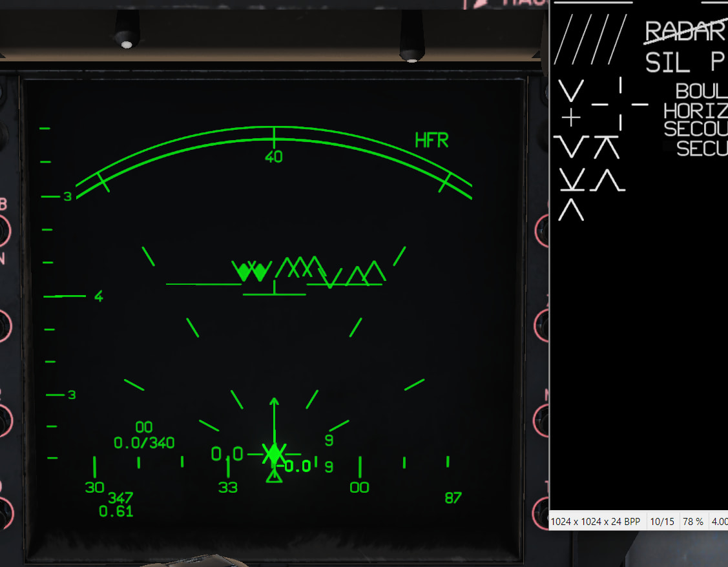Click the 4 marker on altitude scale
728x567 pixels.
(98, 297)
